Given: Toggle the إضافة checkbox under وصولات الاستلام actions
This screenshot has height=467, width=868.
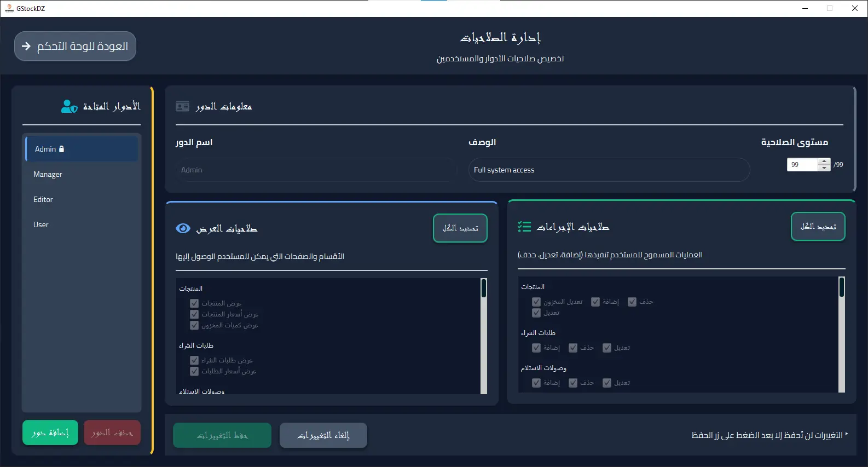Looking at the screenshot, I should (x=536, y=383).
